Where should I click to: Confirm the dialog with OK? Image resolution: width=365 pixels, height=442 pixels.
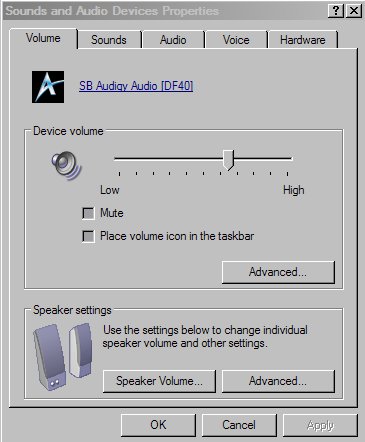click(158, 425)
